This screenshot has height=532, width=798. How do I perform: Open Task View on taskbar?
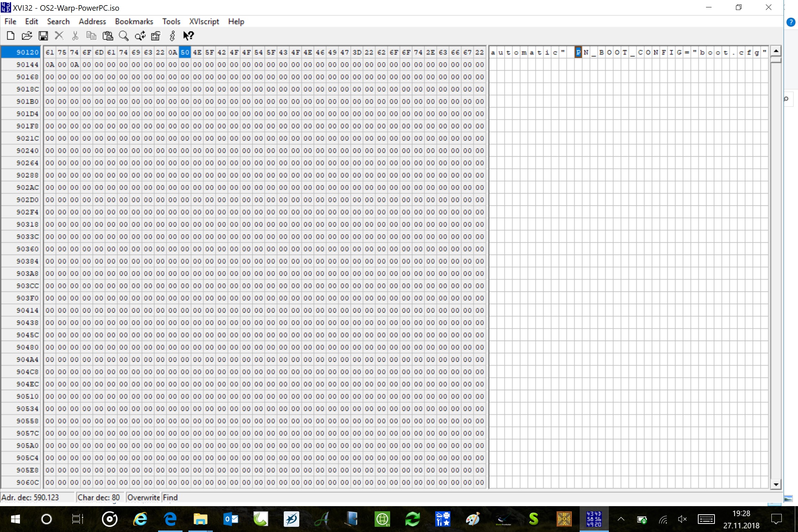[78, 519]
